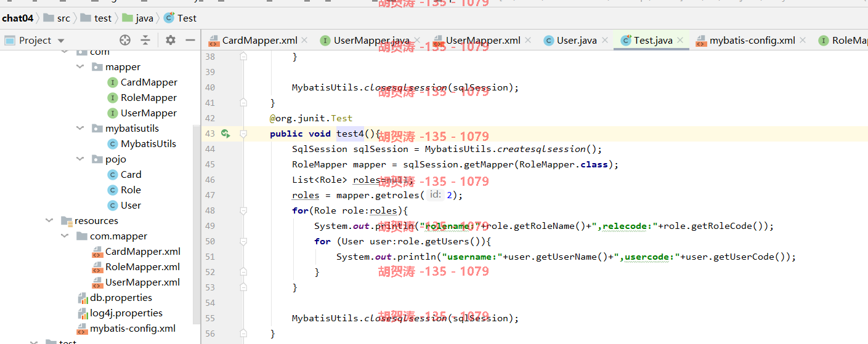The height and width of the screenshot is (344, 868).
Task: Select MybatisUtils class in project tree
Action: pyautogui.click(x=142, y=144)
